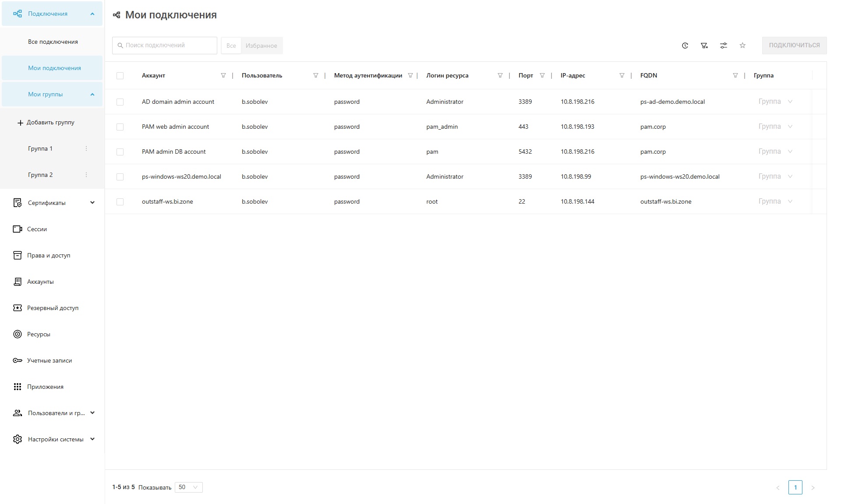Open the page size 50 dropdown

coord(188,487)
